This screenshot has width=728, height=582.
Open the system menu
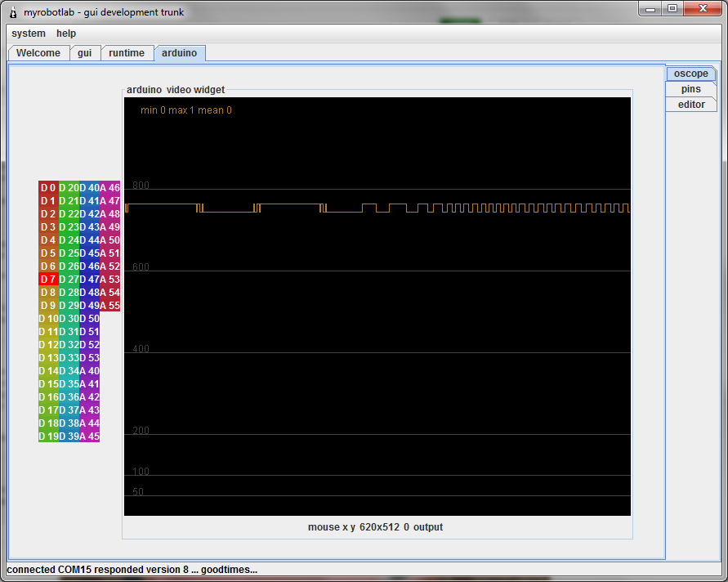pos(29,34)
